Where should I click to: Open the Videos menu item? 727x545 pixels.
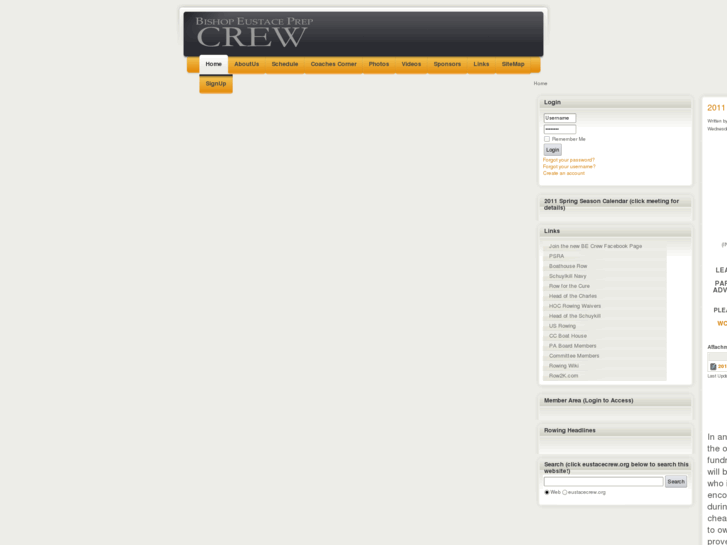pos(411,64)
